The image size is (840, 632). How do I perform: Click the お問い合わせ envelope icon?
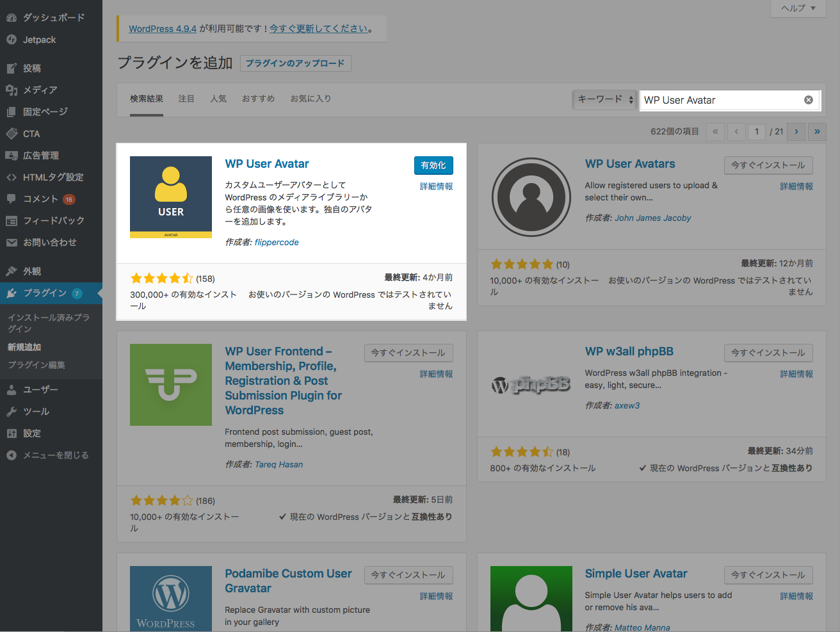[12, 243]
